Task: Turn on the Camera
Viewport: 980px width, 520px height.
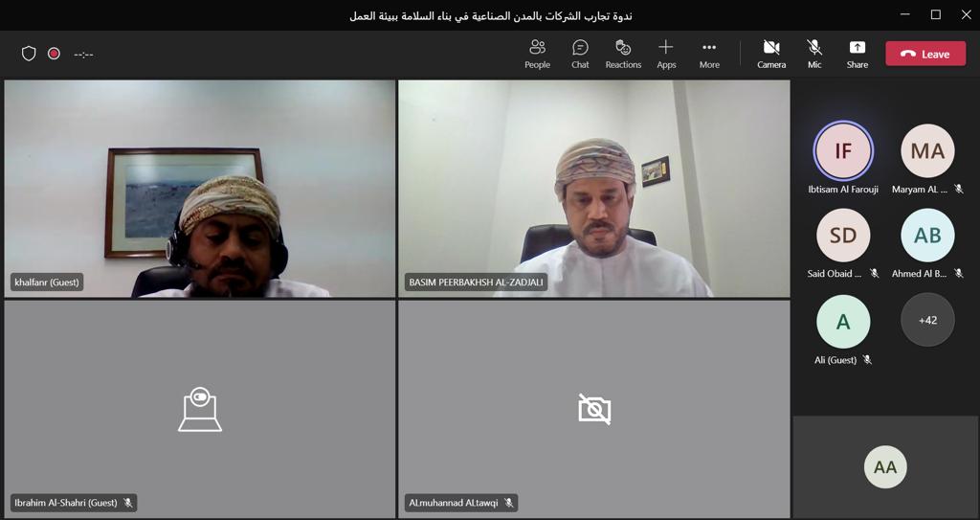Action: coord(771,54)
